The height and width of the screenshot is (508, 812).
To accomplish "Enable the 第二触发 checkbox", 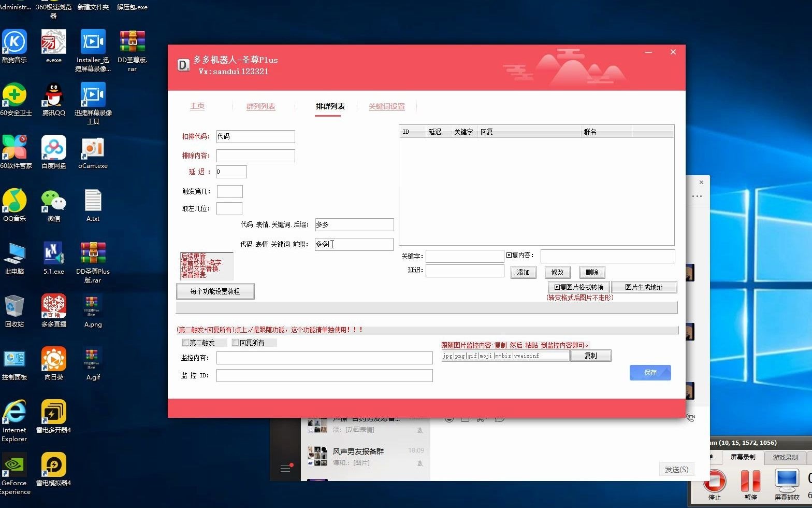I will coord(185,343).
